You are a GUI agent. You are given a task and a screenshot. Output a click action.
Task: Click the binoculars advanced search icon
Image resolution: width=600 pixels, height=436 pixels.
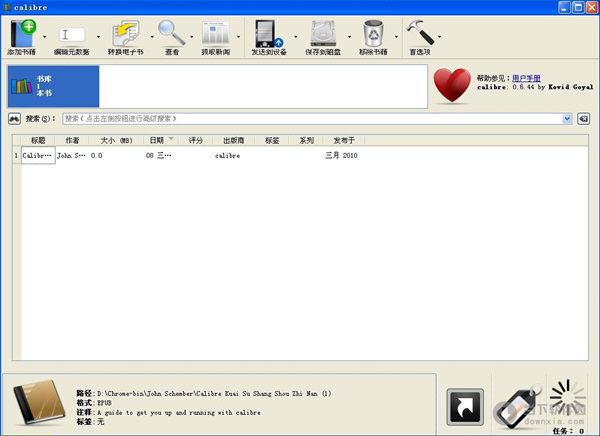point(15,118)
